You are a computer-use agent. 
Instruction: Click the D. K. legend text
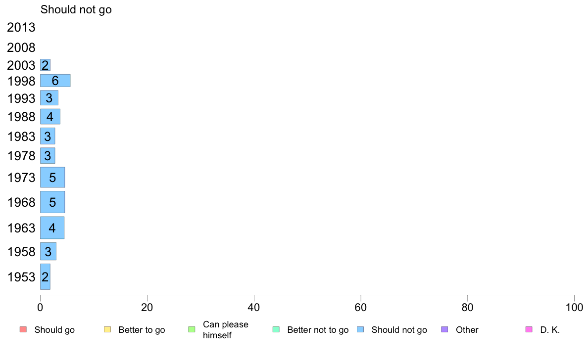[550, 330]
